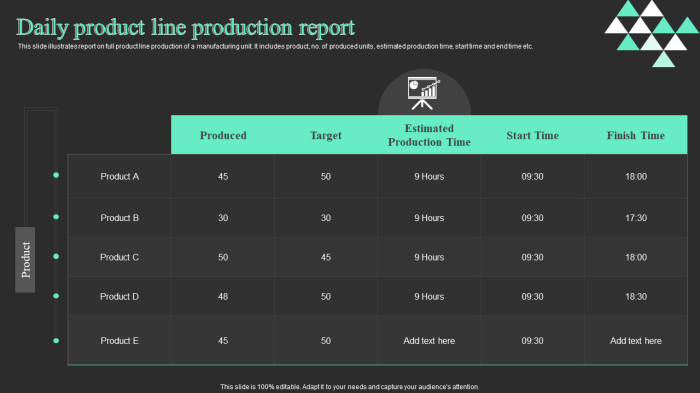700x393 pixels.
Task: Click the green bullet dot beside Product D
Action: [x=56, y=296]
